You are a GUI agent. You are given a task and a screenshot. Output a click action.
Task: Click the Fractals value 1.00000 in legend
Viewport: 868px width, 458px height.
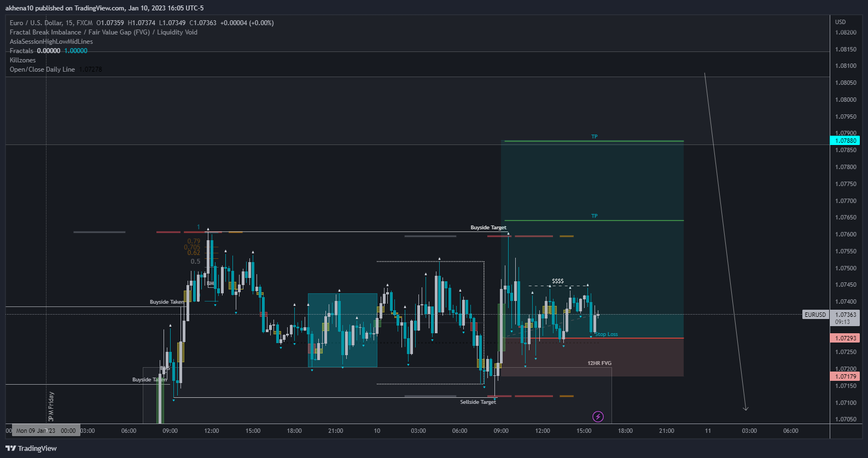pos(76,51)
